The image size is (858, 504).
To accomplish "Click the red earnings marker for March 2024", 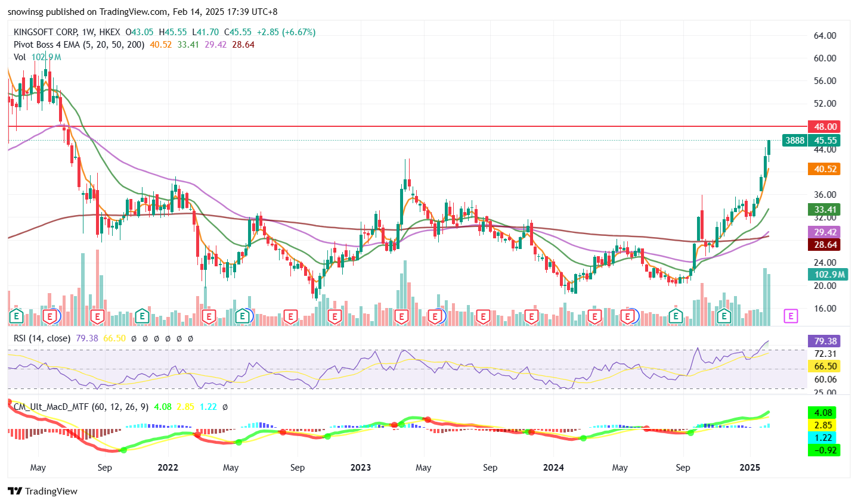I will pos(594,316).
